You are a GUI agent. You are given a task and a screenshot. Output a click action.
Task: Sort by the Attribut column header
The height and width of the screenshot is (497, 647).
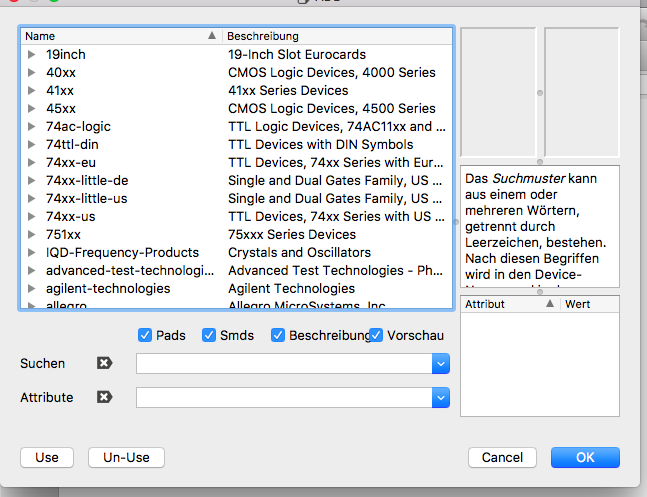point(510,304)
